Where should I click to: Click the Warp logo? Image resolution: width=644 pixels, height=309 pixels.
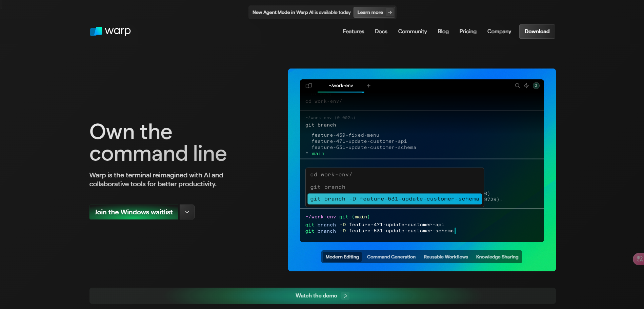[x=110, y=31]
